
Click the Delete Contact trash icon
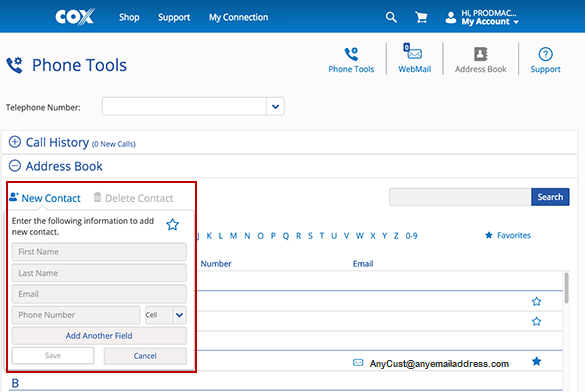pos(97,197)
